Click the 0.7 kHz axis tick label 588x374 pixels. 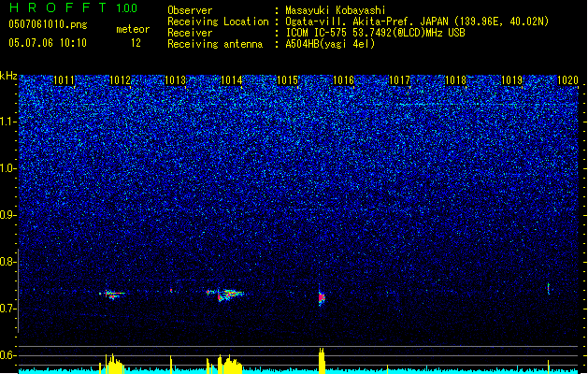[x=8, y=309]
